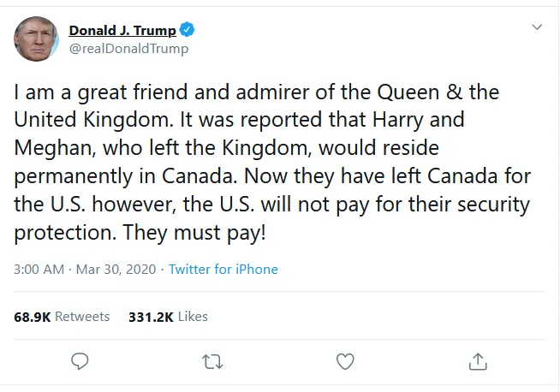Select the closing sentence 'They must pay!'
This screenshot has height=392, width=560.
(194, 233)
